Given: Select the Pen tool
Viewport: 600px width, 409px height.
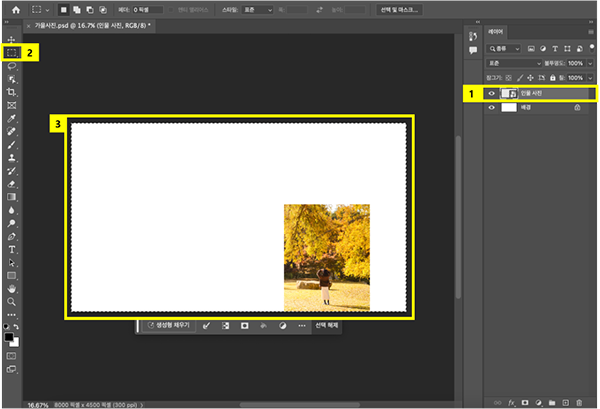Looking at the screenshot, I should 11,236.
